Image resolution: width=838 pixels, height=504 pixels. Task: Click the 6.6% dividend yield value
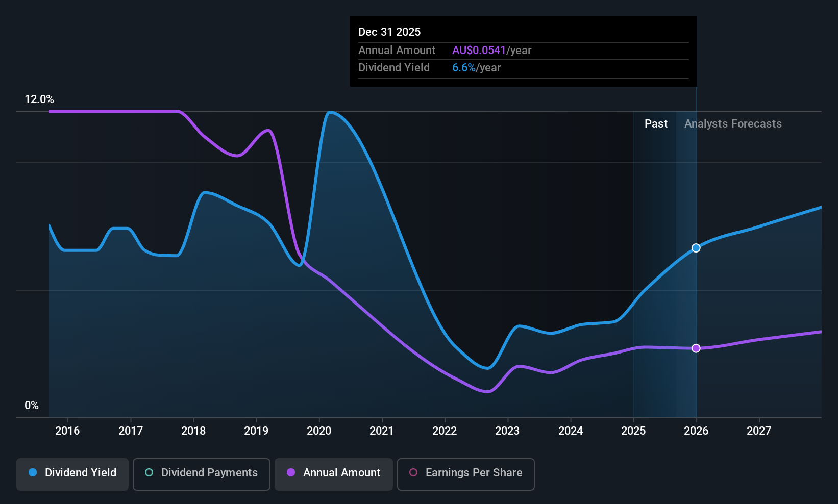[x=464, y=68]
